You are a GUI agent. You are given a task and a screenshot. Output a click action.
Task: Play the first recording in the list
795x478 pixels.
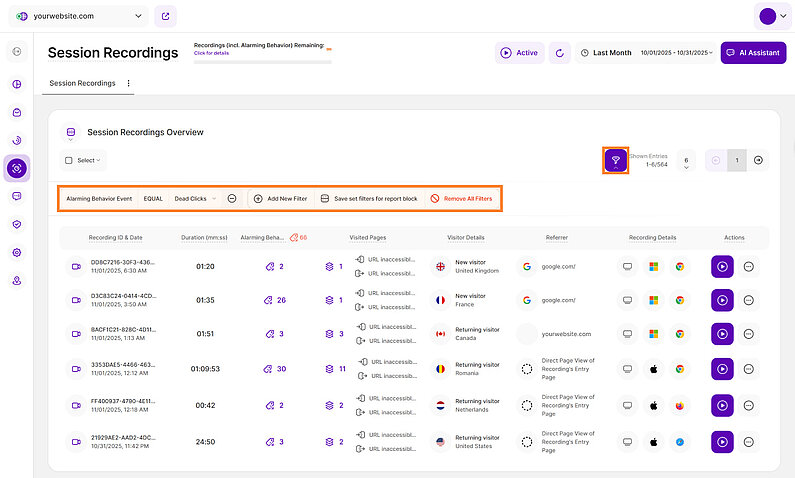click(721, 267)
